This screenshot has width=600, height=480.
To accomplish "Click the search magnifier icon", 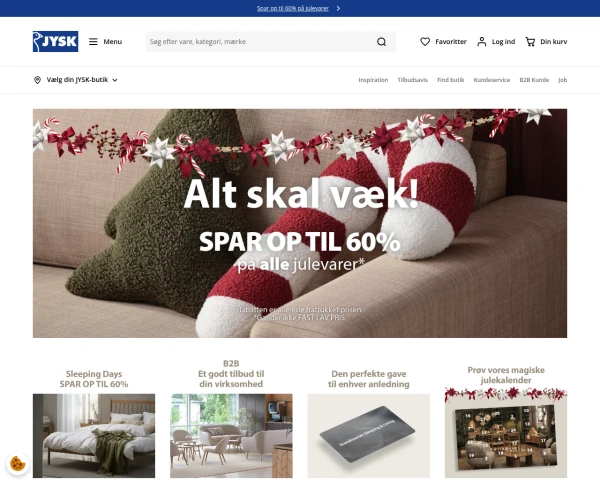I will [381, 41].
